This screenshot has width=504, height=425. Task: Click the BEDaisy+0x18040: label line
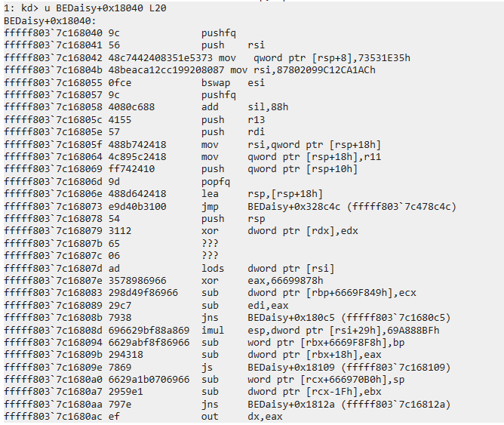tap(44, 20)
